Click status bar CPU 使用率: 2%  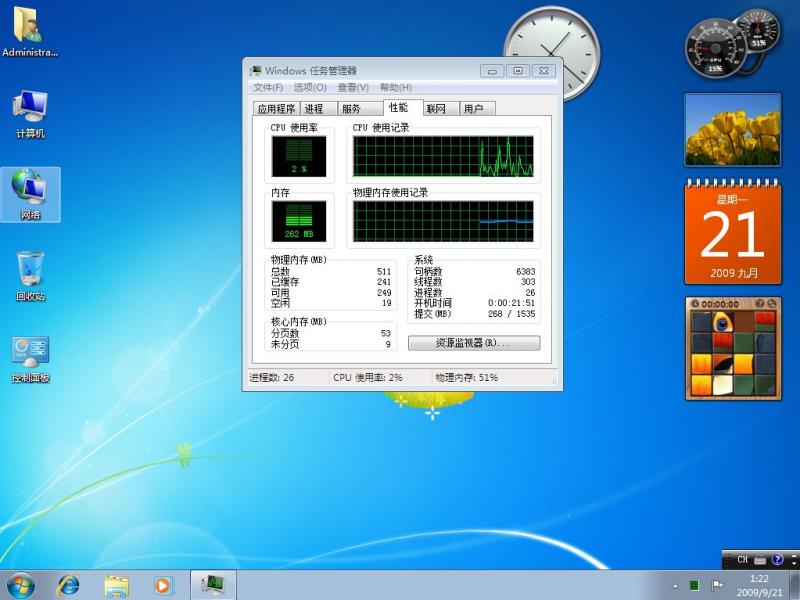point(367,378)
